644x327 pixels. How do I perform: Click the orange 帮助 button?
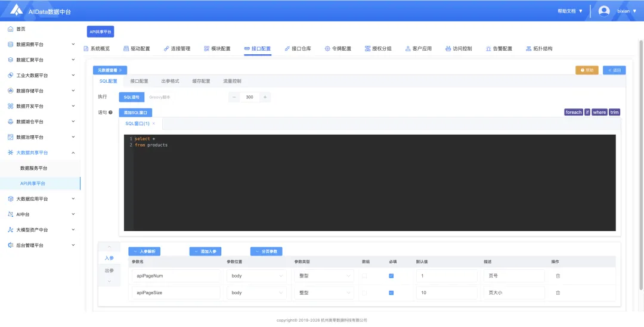coord(587,70)
